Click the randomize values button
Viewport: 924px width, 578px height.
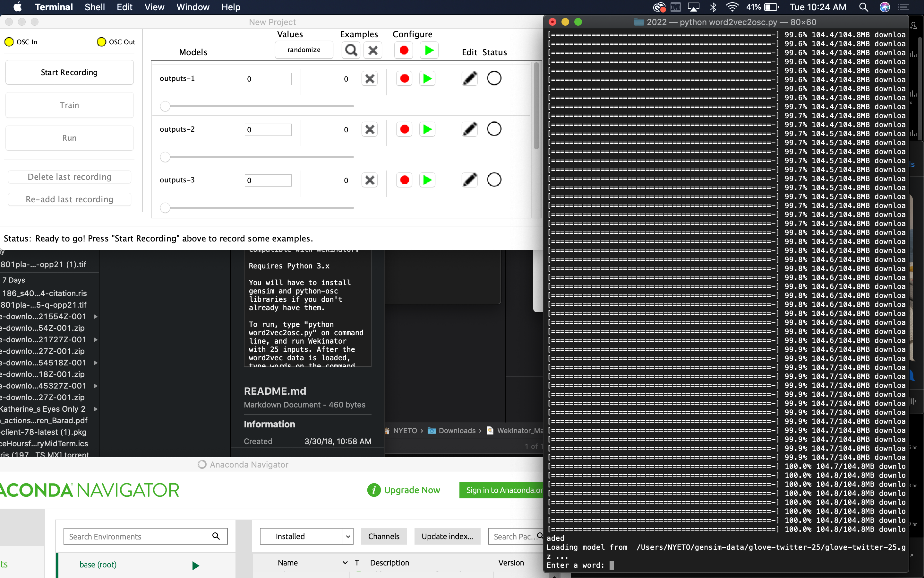click(x=304, y=50)
